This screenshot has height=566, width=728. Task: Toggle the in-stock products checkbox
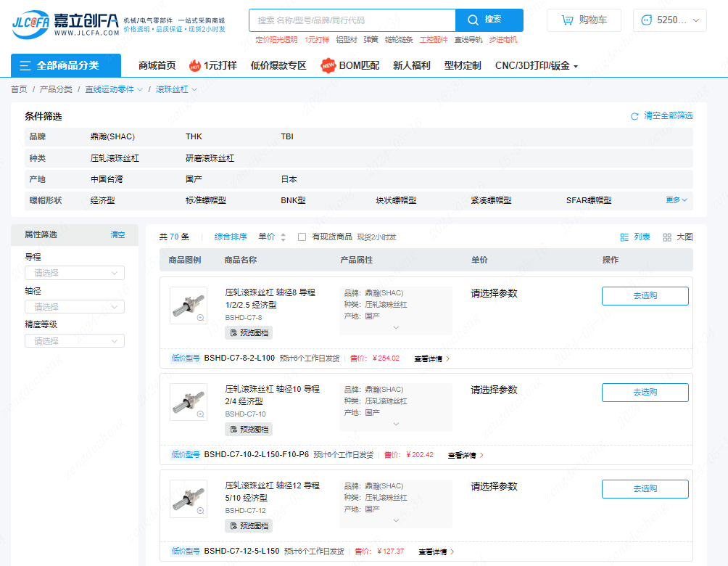(x=302, y=237)
